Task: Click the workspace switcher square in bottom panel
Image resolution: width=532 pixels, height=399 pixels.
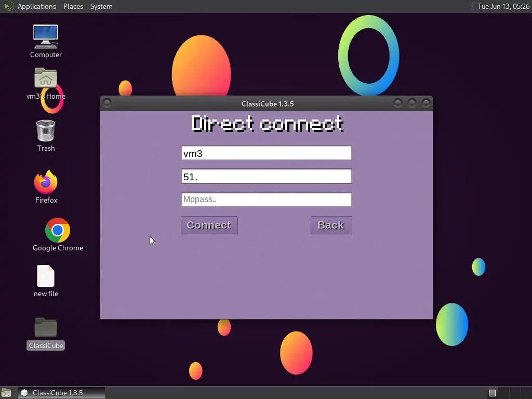Action: coord(493,393)
